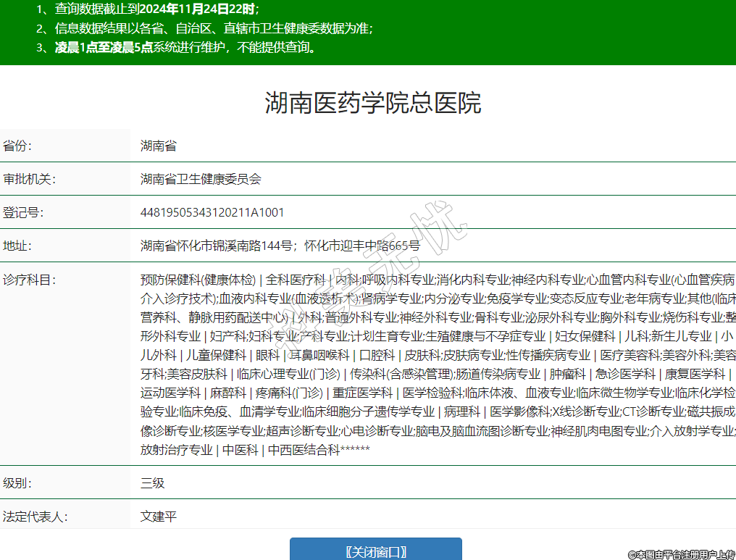
Task: Click the 审批机关 label
Action: 29,179
